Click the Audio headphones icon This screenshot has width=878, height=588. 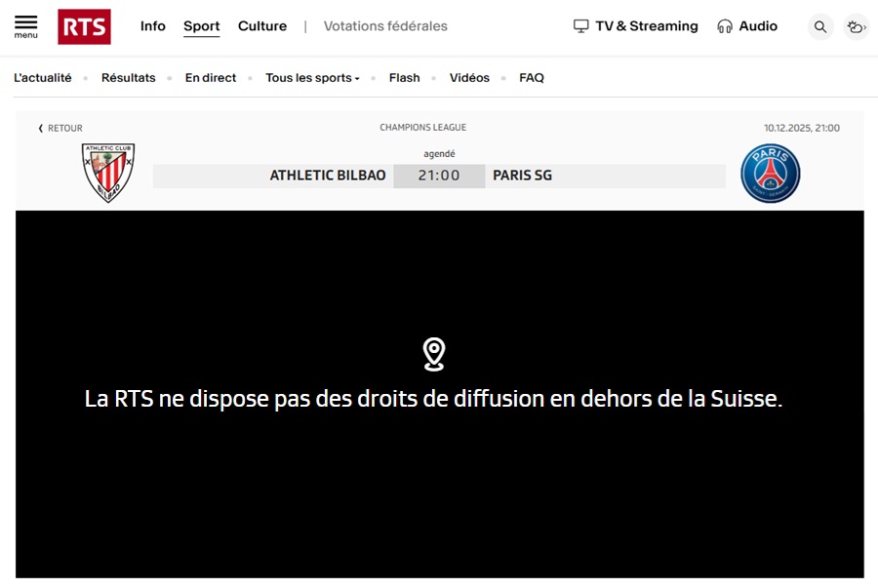[x=724, y=26]
